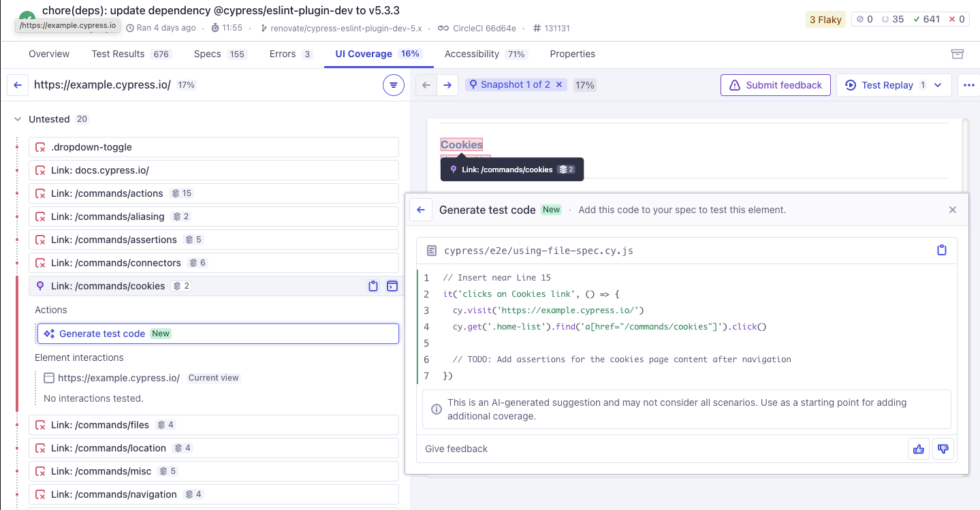Screen dimensions: 980x510
Task: Switch to the Accessibility tab
Action: [486, 54]
